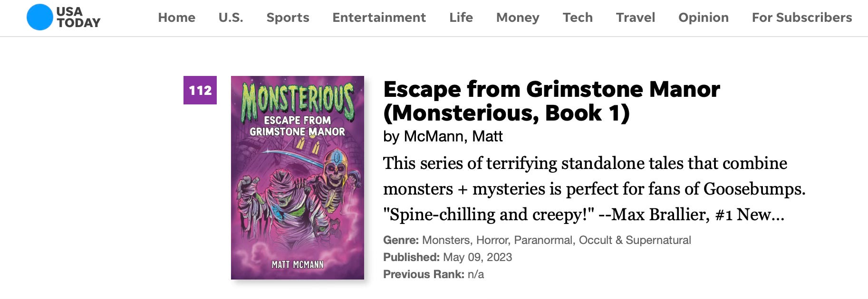
Task: Go to the U.S. section
Action: [231, 18]
